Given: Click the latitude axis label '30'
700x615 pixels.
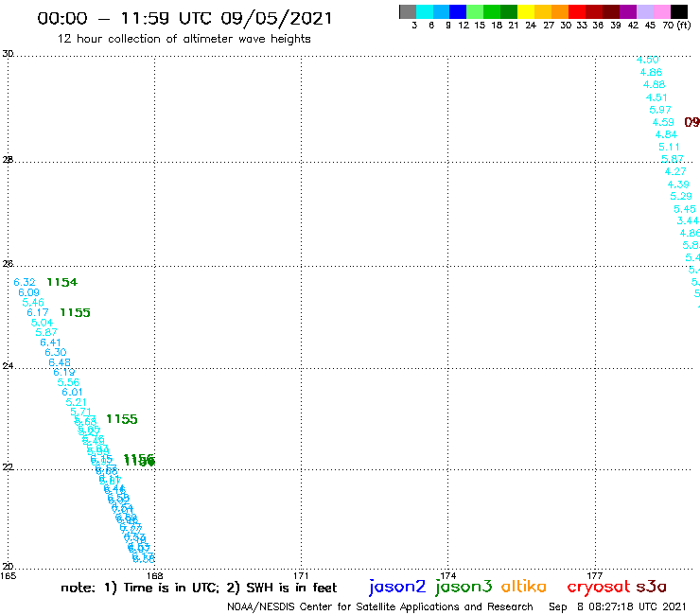Looking at the screenshot, I should [8, 54].
